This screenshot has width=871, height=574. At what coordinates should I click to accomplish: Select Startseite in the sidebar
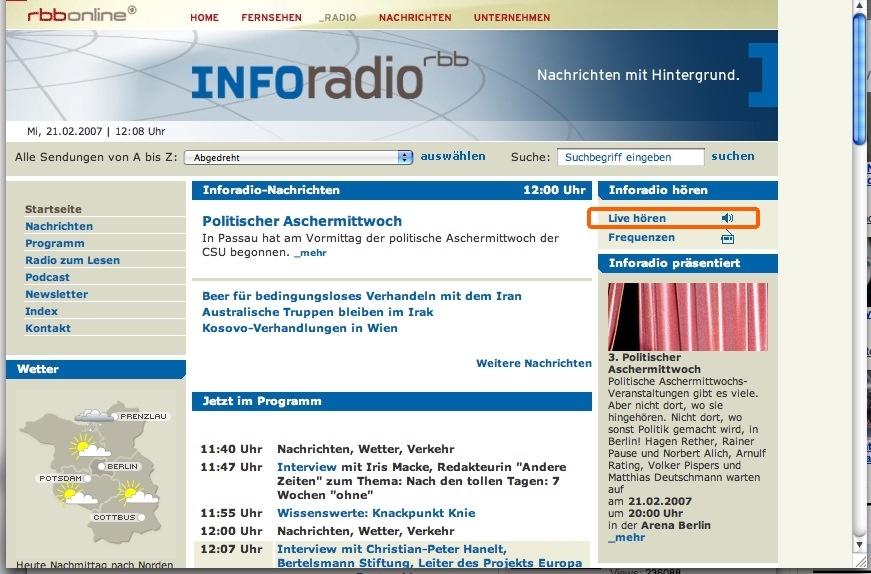pyautogui.click(x=53, y=209)
